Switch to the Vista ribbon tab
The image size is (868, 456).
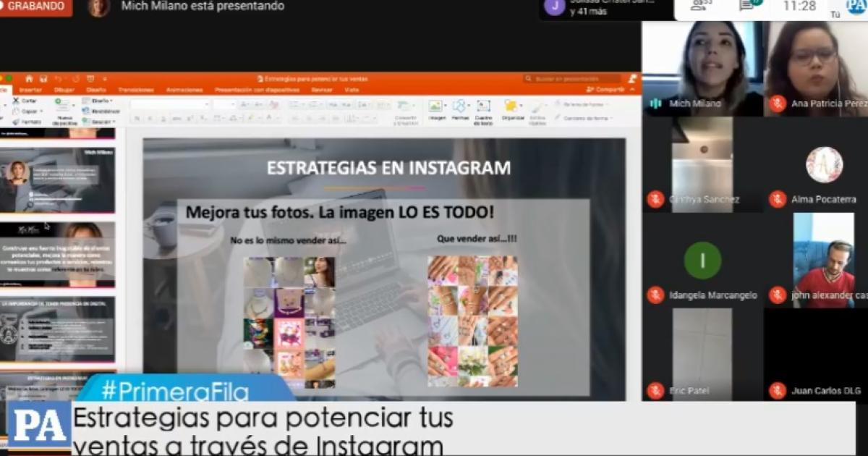[352, 90]
